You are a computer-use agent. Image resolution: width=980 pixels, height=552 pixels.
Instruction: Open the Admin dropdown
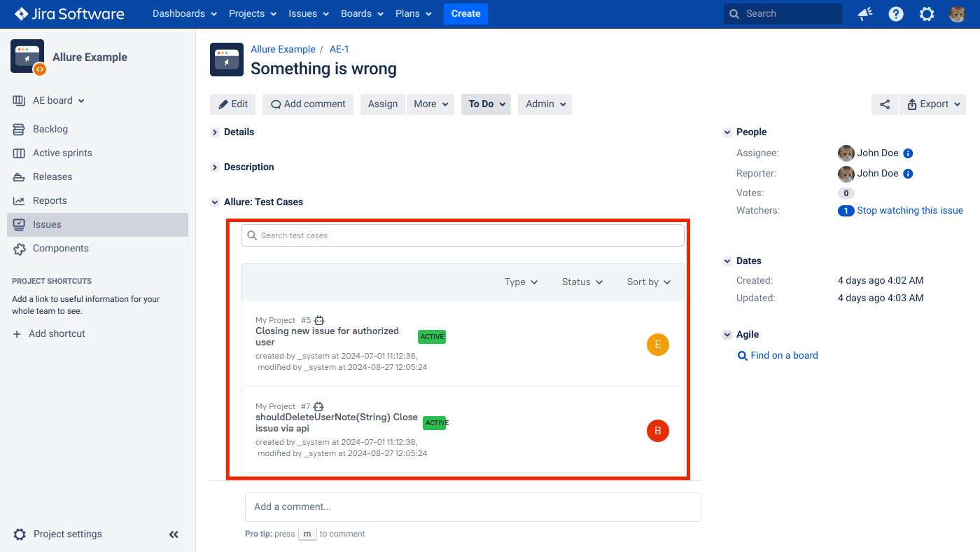[545, 104]
